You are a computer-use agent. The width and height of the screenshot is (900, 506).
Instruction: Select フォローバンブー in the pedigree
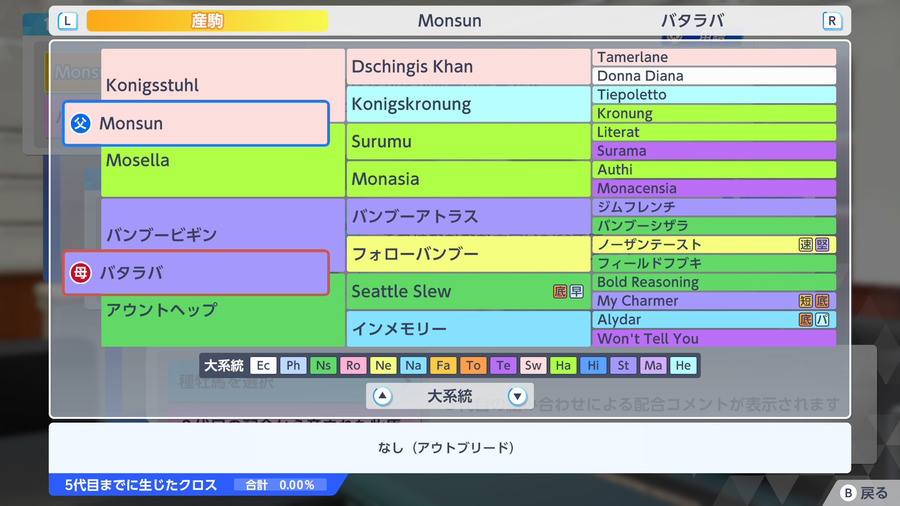[x=468, y=254]
